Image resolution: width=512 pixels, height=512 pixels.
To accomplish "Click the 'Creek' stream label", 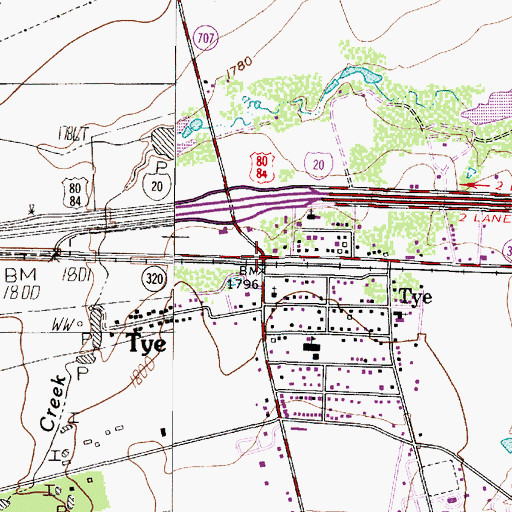I will 53,403.
